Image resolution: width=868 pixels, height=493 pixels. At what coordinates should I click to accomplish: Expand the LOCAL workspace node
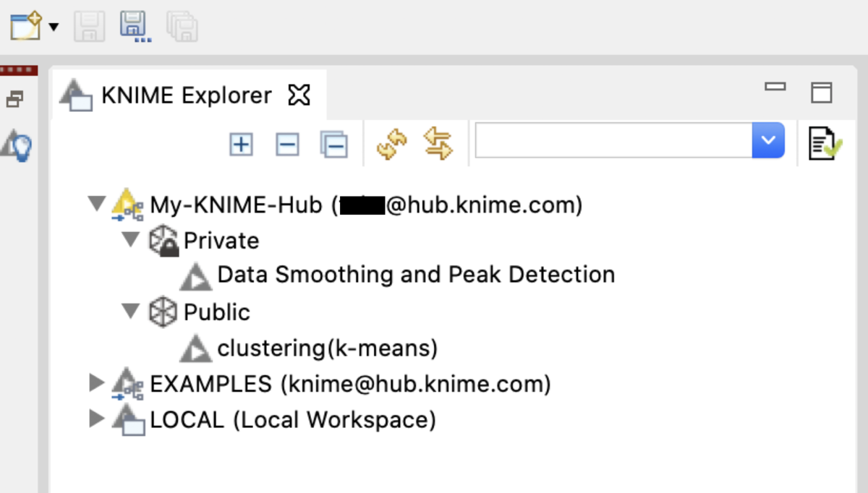[x=96, y=418]
